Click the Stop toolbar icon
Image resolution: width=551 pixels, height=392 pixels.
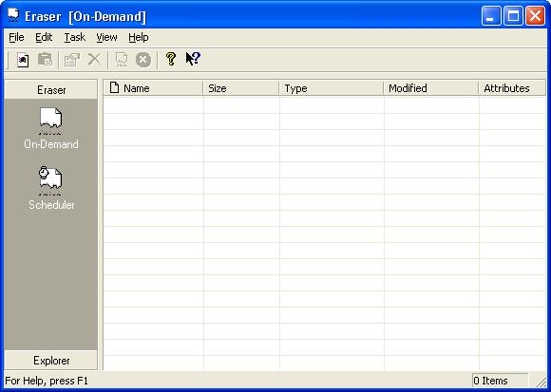143,60
